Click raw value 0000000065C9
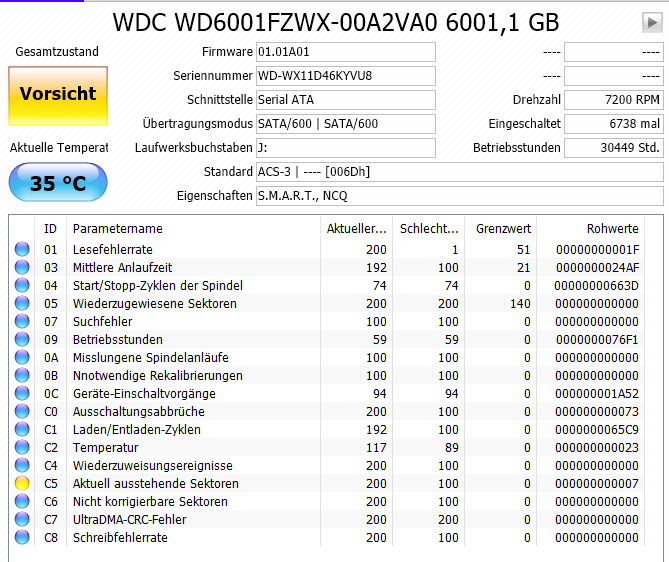 (597, 430)
